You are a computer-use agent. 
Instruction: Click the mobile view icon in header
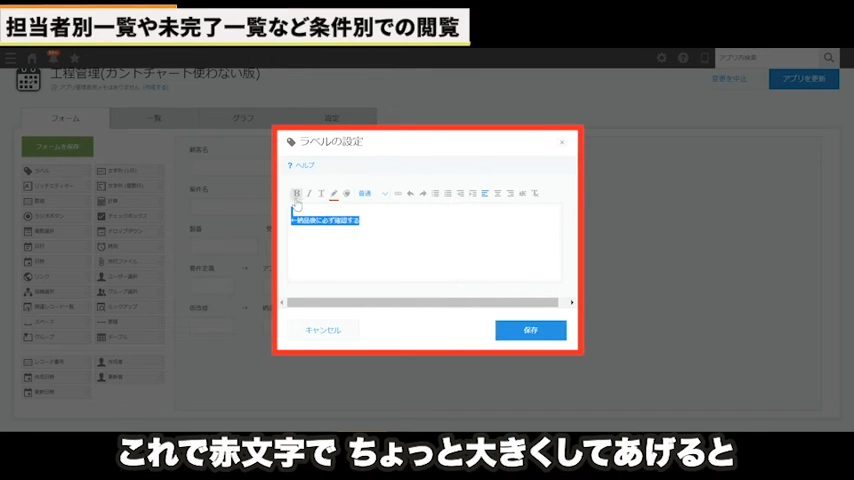(x=704, y=58)
